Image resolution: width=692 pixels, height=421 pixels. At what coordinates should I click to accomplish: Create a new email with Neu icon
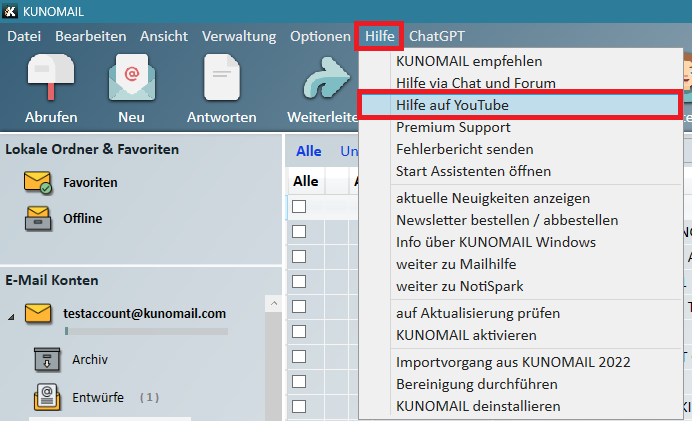pos(132,77)
